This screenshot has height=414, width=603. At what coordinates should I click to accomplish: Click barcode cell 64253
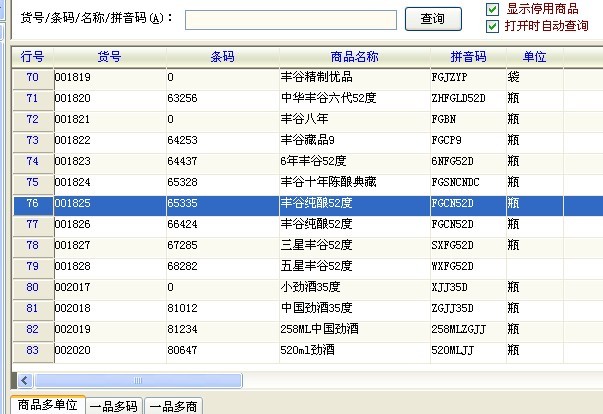[x=182, y=140]
